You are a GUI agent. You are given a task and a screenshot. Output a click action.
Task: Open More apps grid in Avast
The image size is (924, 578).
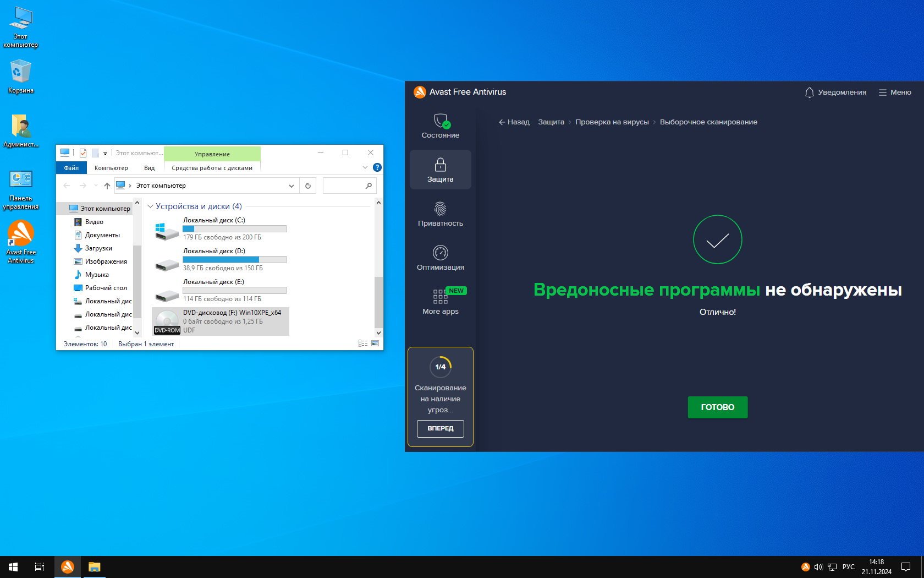pos(440,302)
